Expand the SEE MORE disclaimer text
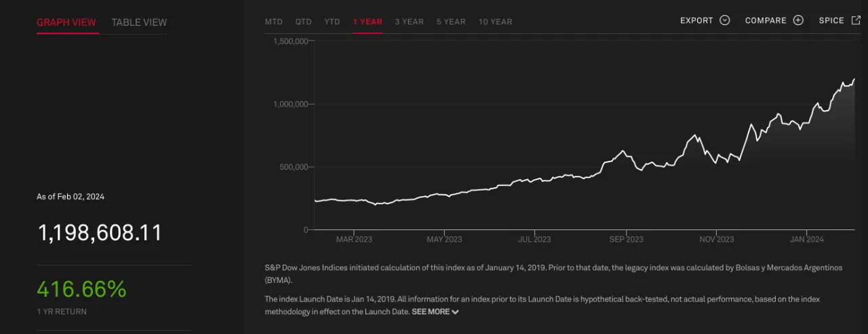Image resolution: width=868 pixels, height=334 pixels. pyautogui.click(x=435, y=312)
